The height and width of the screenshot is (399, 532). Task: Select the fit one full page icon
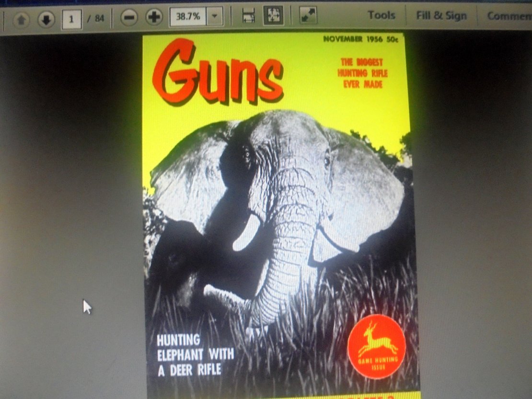coord(274,15)
